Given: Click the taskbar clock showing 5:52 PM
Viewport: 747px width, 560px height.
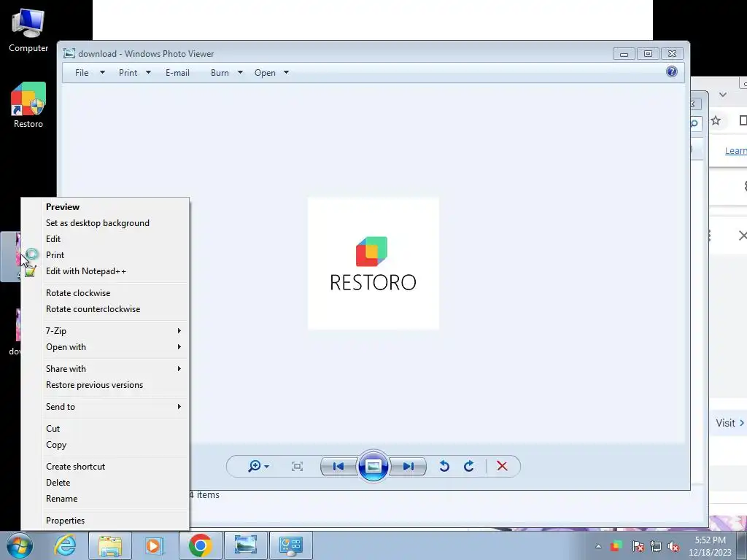Looking at the screenshot, I should [710, 546].
